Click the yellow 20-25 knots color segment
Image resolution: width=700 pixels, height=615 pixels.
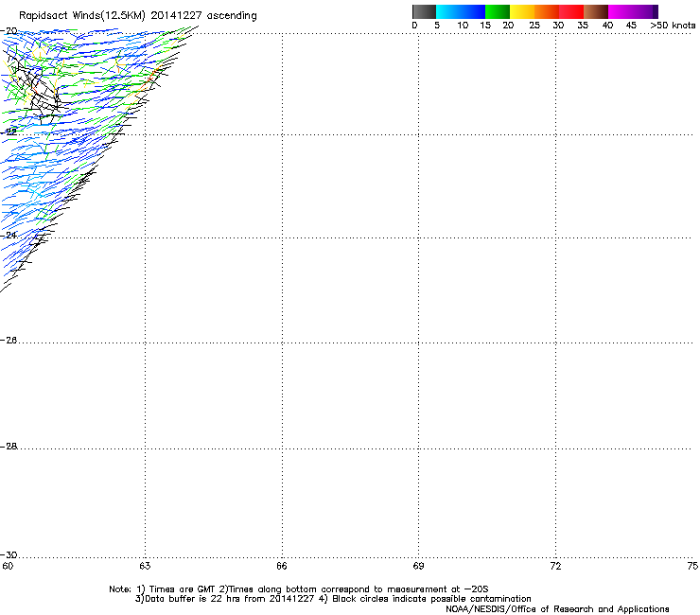click(522, 11)
